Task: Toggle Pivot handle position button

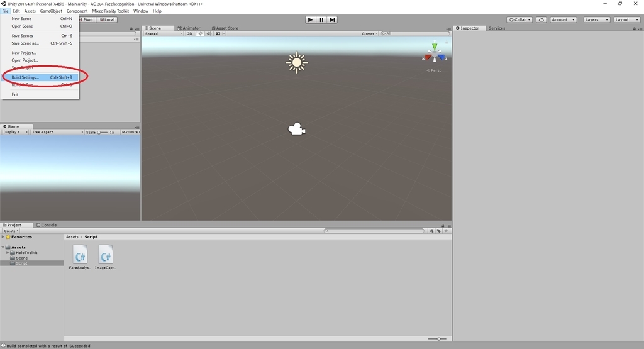Action: pyautogui.click(x=87, y=19)
